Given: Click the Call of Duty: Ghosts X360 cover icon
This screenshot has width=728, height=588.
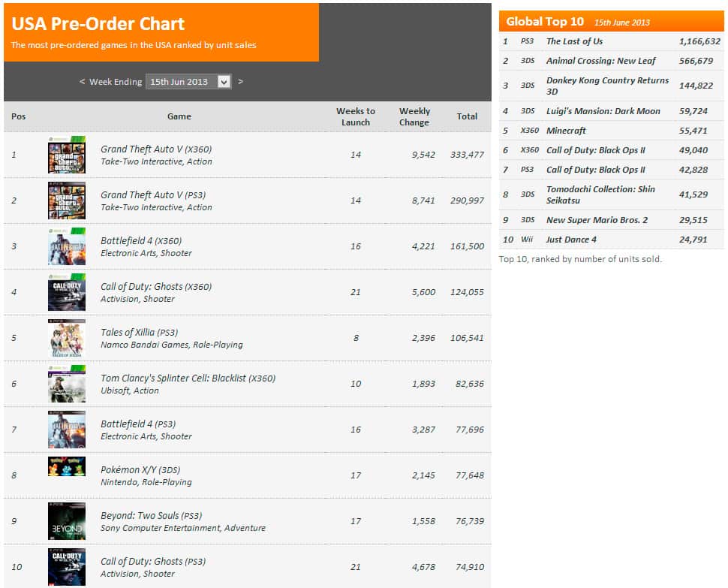Looking at the screenshot, I should click(67, 292).
